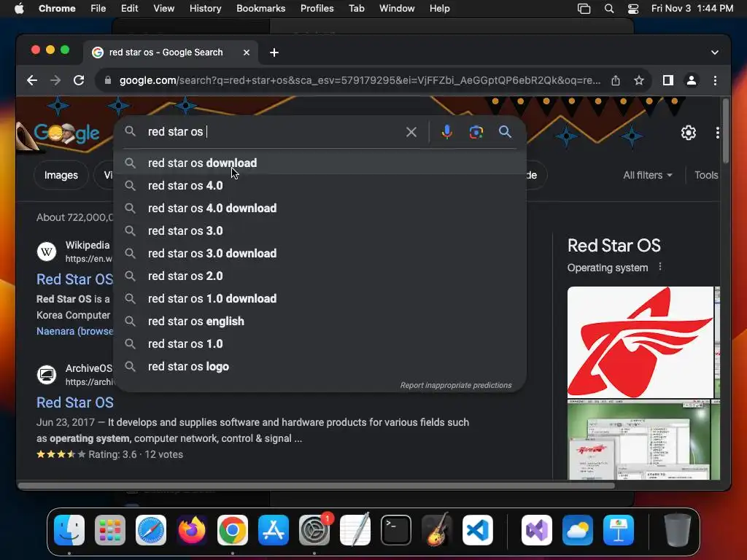747x560 pixels.
Task: Open Red Star OS desktop screenshot thumbnail
Action: click(x=638, y=440)
